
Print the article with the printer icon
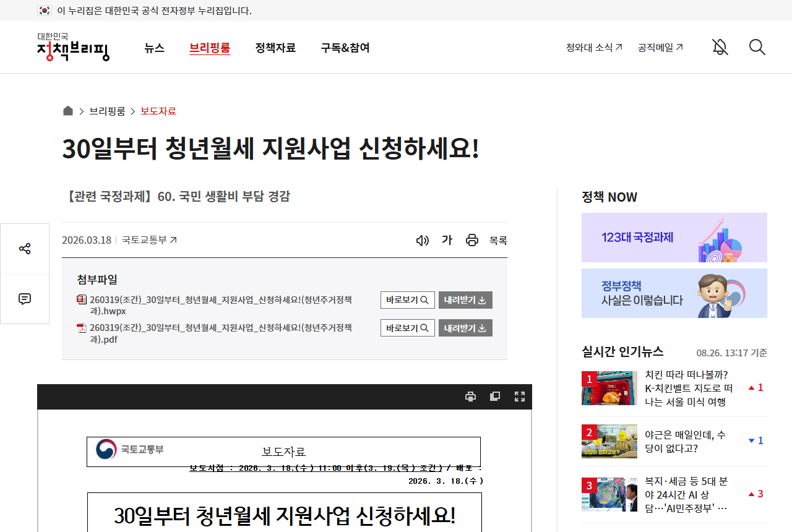(472, 240)
